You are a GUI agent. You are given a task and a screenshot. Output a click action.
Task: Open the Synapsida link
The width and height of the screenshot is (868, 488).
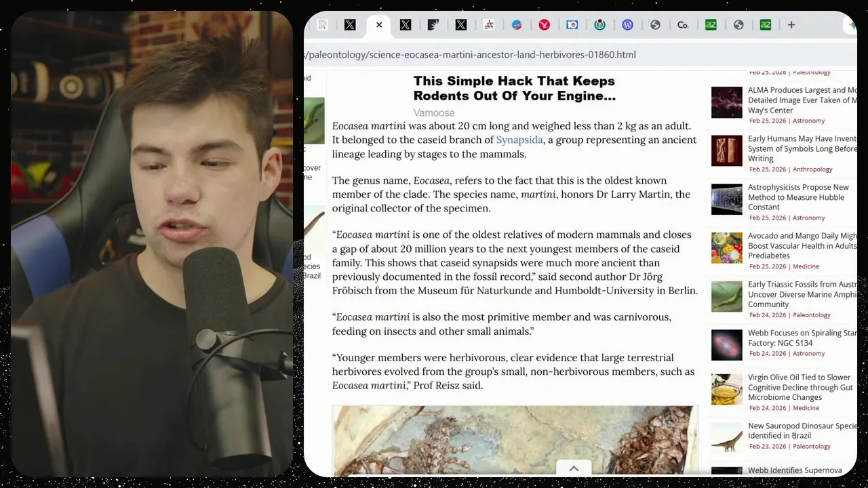point(519,140)
